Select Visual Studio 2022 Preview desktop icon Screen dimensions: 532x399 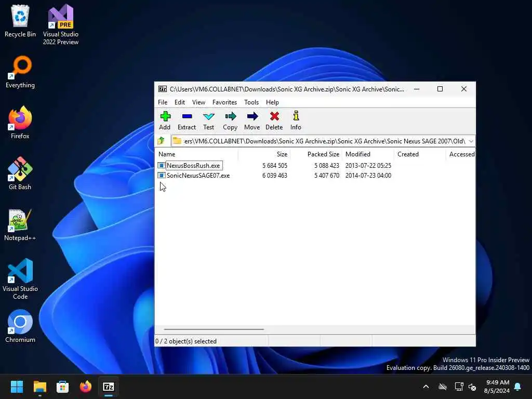coord(61,25)
